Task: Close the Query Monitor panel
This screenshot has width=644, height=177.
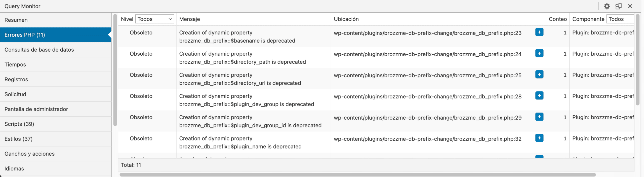Action: [x=630, y=6]
